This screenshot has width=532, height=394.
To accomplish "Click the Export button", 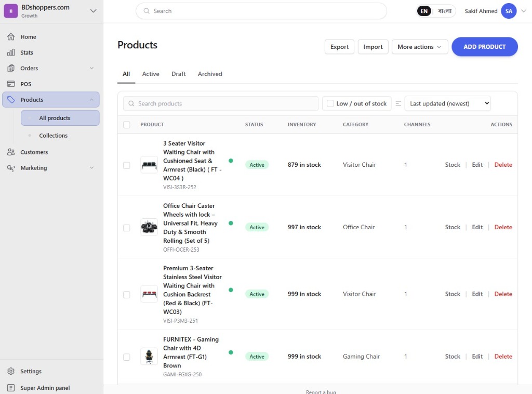I will point(339,47).
